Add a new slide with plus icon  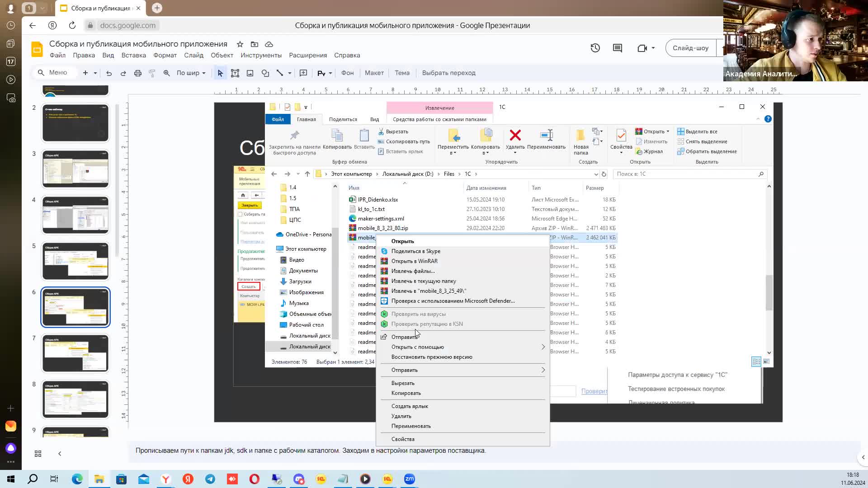point(85,73)
